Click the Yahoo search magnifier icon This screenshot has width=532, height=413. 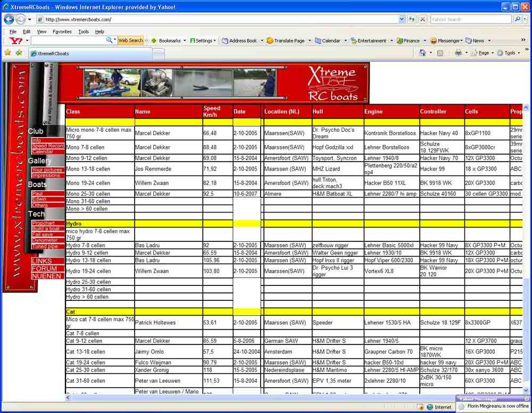517,19
